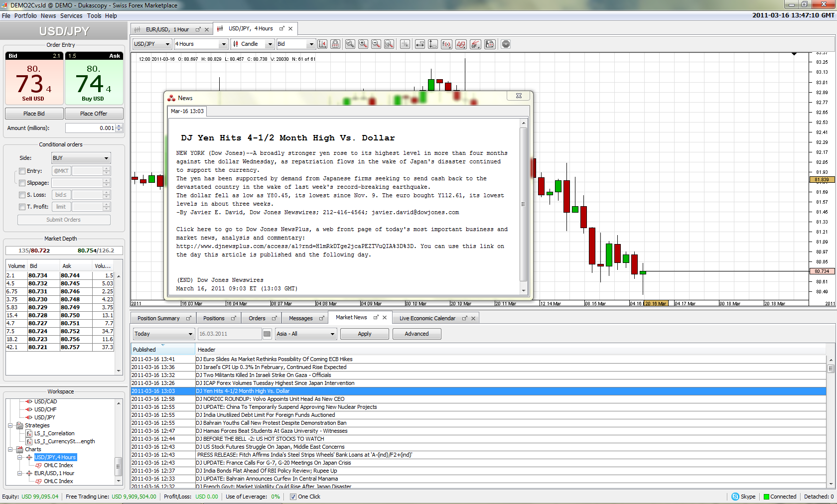This screenshot has height=504, width=837.
Task: Open the File menu
Action: pyautogui.click(x=6, y=15)
